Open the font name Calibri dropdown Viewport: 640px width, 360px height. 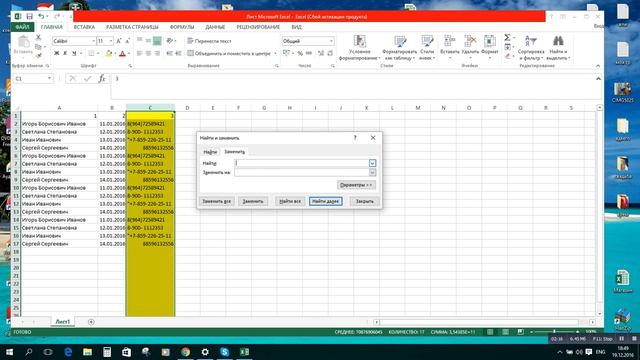(x=93, y=41)
